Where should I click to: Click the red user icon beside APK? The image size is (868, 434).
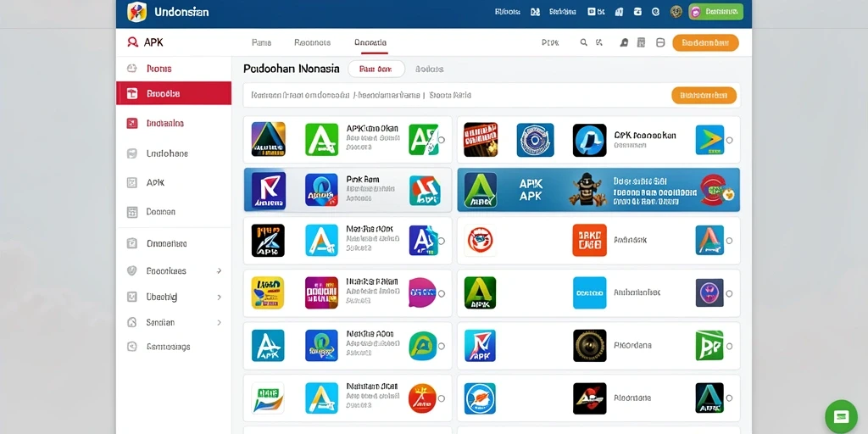click(x=131, y=42)
